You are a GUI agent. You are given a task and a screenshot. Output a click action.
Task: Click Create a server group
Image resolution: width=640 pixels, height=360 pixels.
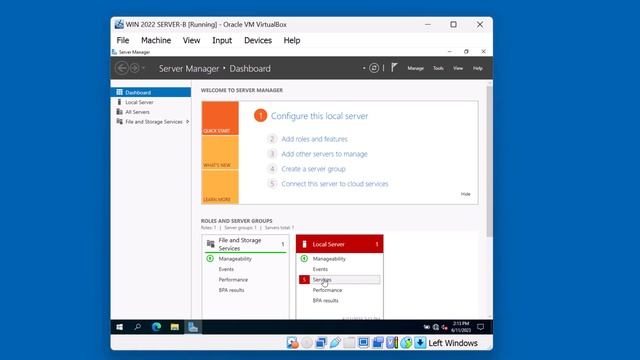click(313, 169)
